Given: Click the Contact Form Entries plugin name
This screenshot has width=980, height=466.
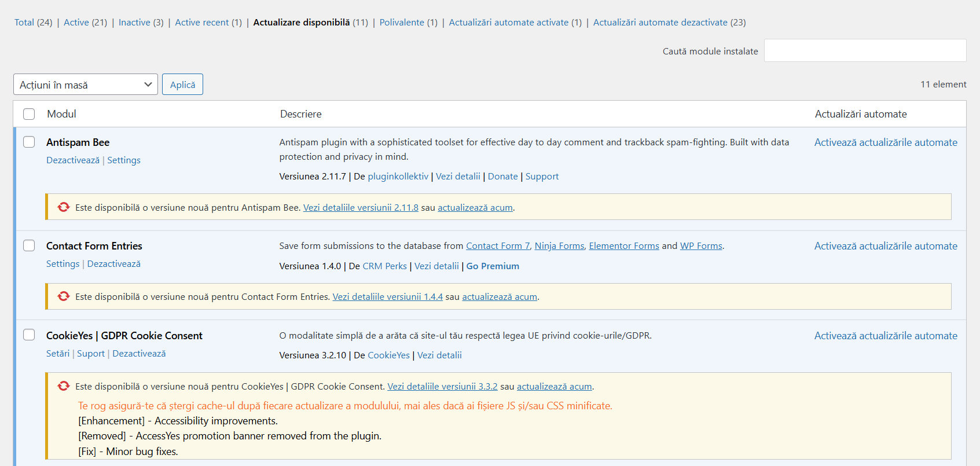Looking at the screenshot, I should coord(94,246).
